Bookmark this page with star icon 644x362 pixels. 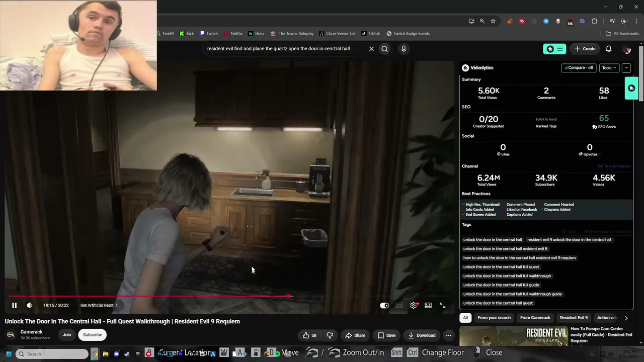(x=493, y=21)
